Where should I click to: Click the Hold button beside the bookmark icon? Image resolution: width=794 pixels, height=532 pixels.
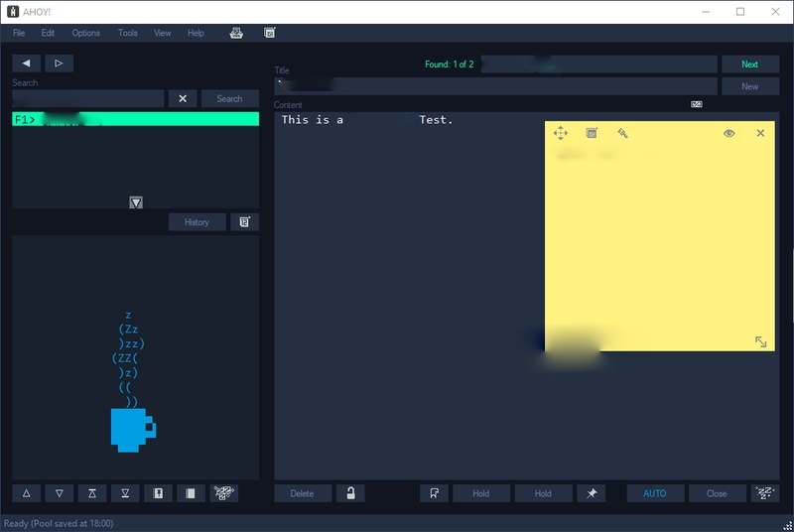481,493
